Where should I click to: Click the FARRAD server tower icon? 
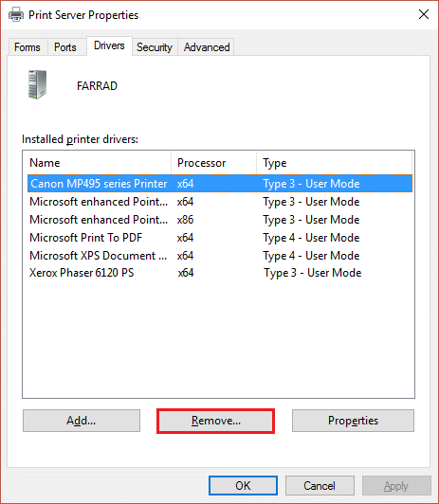click(x=37, y=85)
